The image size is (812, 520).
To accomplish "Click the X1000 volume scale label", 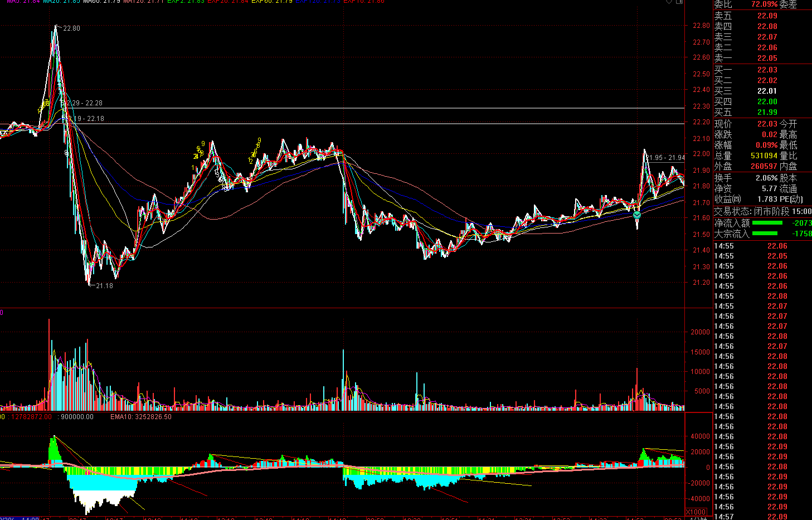I will pyautogui.click(x=696, y=512).
